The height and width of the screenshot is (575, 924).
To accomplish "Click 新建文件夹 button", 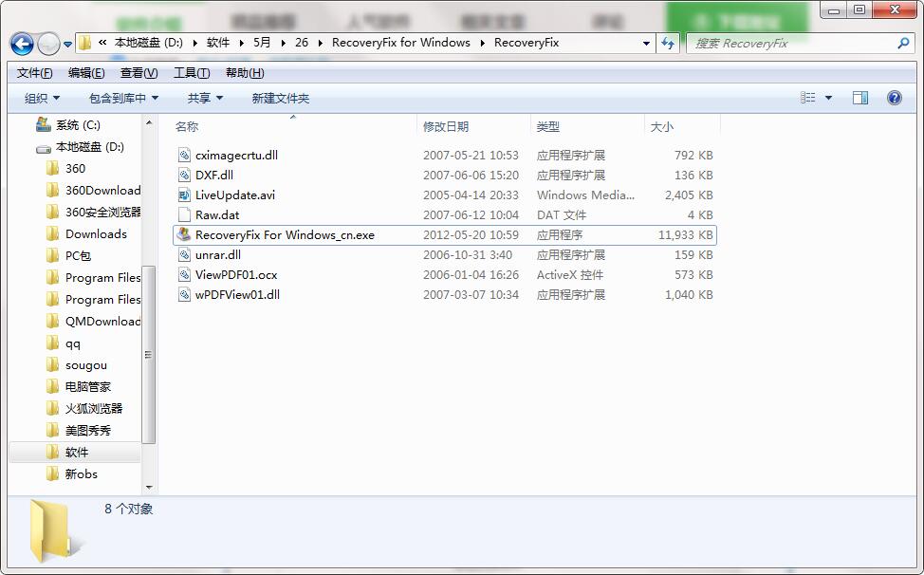I will coord(281,99).
